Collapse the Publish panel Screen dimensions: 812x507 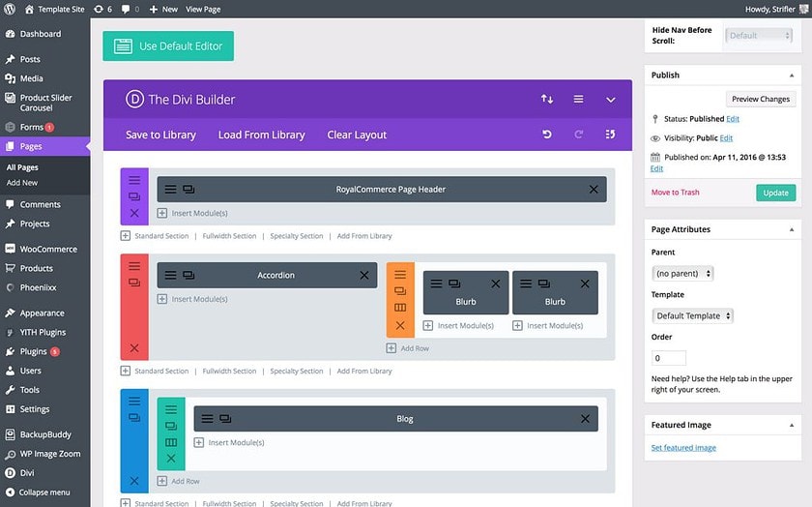pos(792,75)
